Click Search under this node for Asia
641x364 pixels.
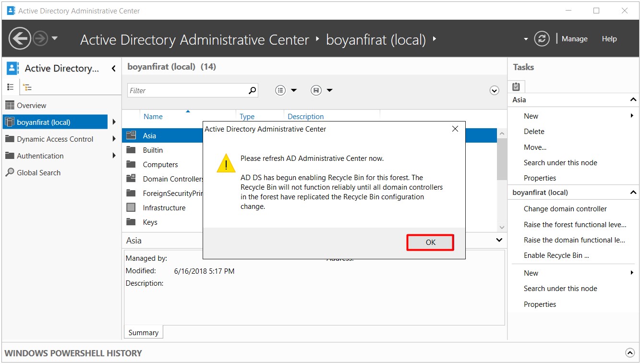point(560,163)
